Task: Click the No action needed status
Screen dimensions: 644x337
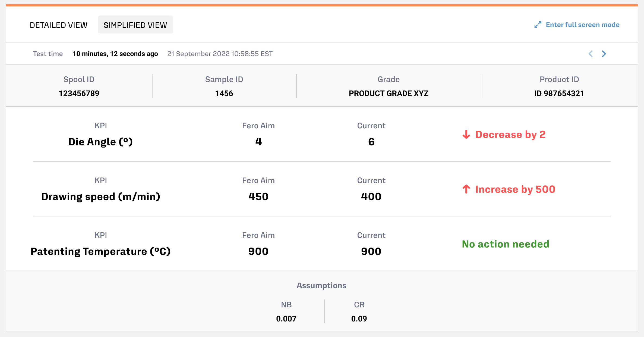Action: click(506, 244)
